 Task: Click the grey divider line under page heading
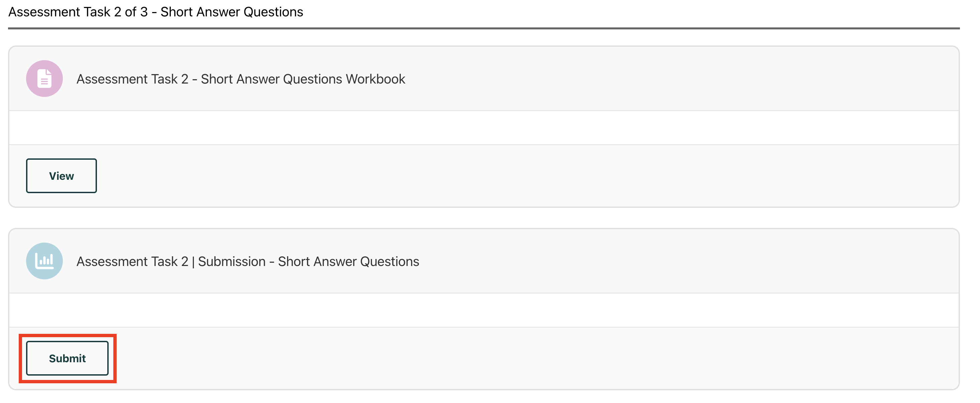coord(483,28)
